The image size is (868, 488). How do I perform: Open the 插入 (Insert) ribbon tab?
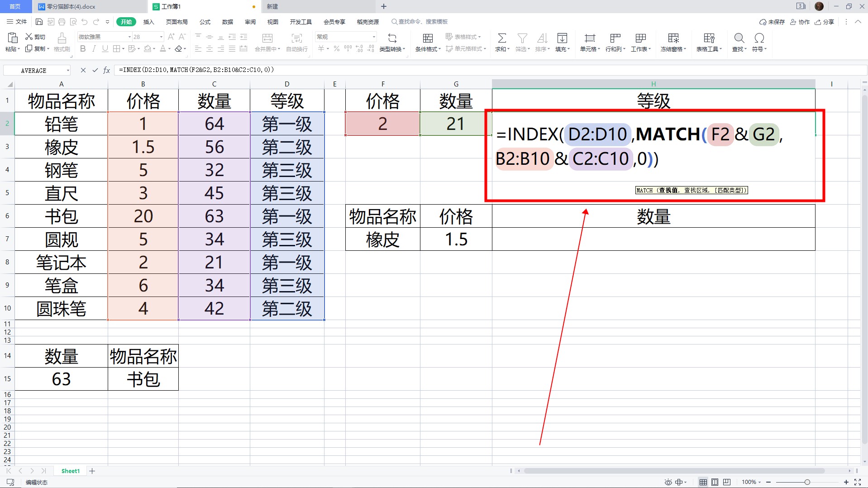pyautogui.click(x=148, y=22)
